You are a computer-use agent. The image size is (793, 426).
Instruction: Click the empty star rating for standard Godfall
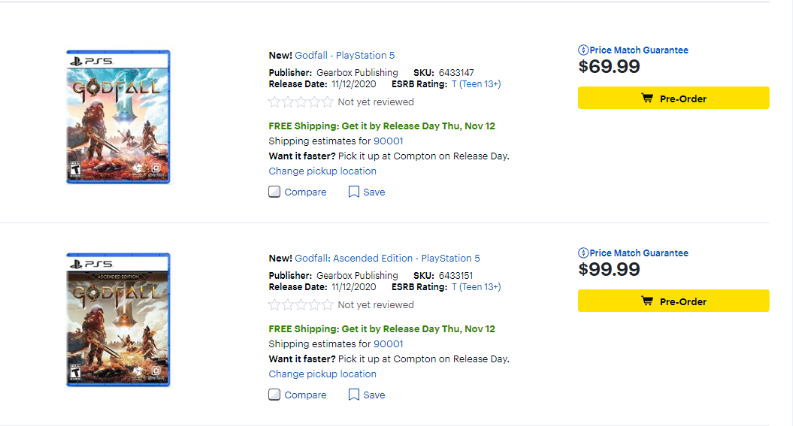tap(301, 102)
